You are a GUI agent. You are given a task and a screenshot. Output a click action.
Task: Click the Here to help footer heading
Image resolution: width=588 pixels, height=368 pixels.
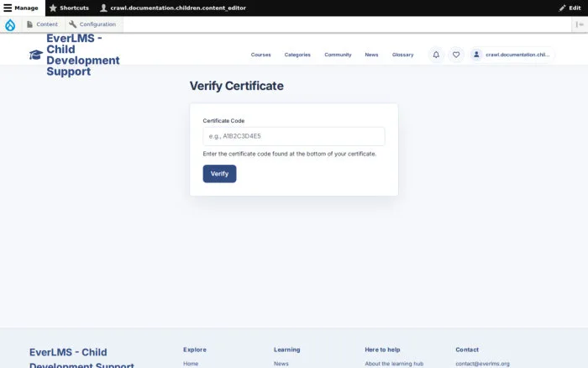382,350
